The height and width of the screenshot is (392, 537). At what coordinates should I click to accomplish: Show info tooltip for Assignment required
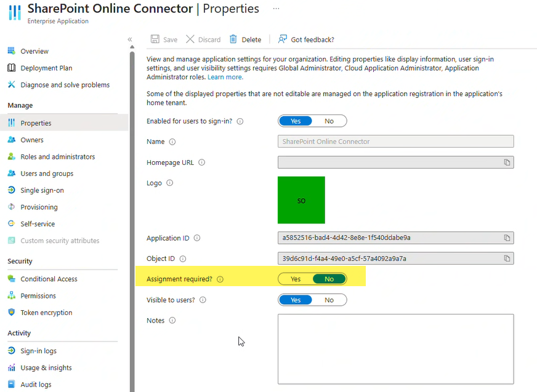(220, 279)
